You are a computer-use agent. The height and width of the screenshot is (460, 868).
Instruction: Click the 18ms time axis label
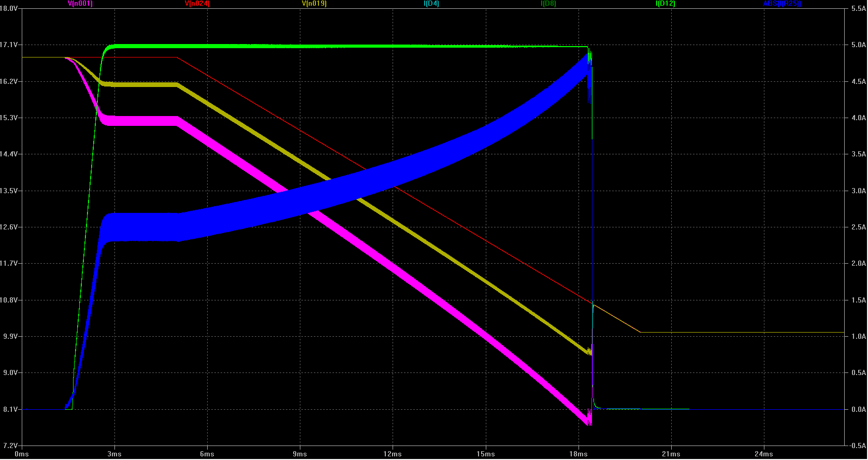[x=578, y=454]
